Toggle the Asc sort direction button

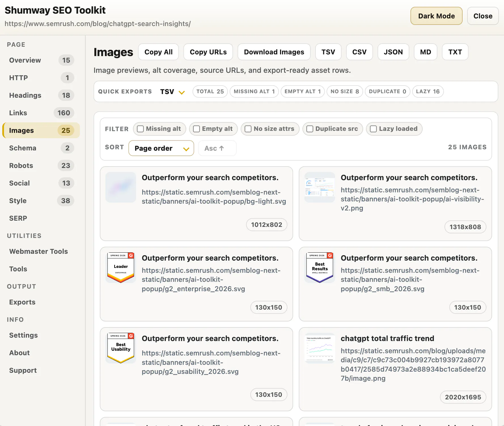[217, 148]
